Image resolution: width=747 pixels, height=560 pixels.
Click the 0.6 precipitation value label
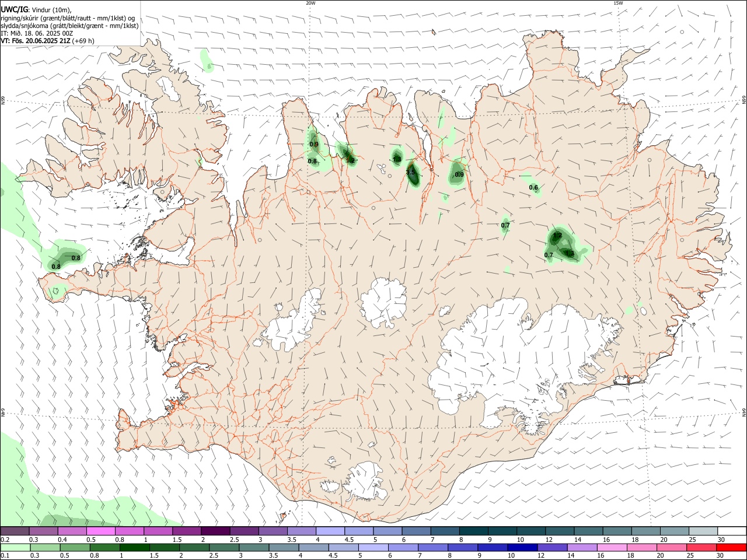[533, 187]
